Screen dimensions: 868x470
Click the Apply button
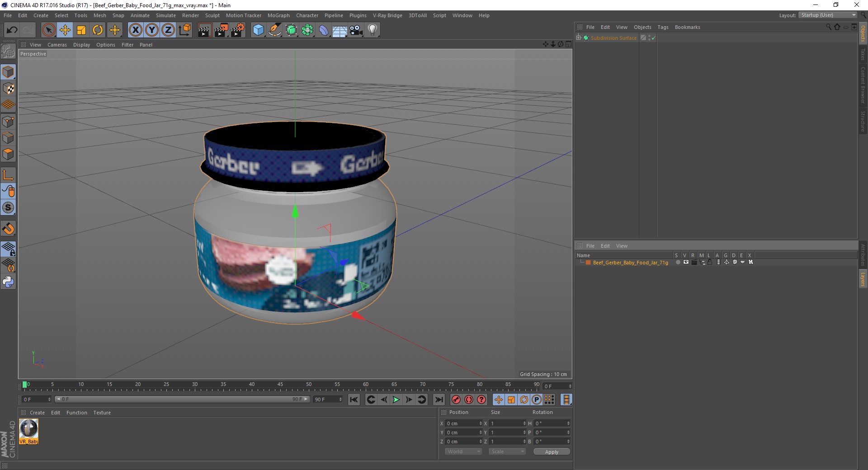[x=552, y=452]
